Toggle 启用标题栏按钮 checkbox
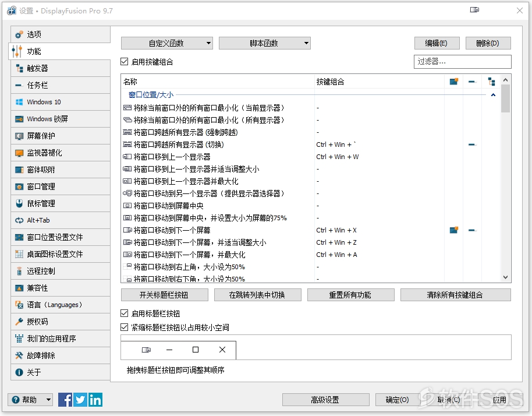This screenshot has width=532, height=416. 125,313
